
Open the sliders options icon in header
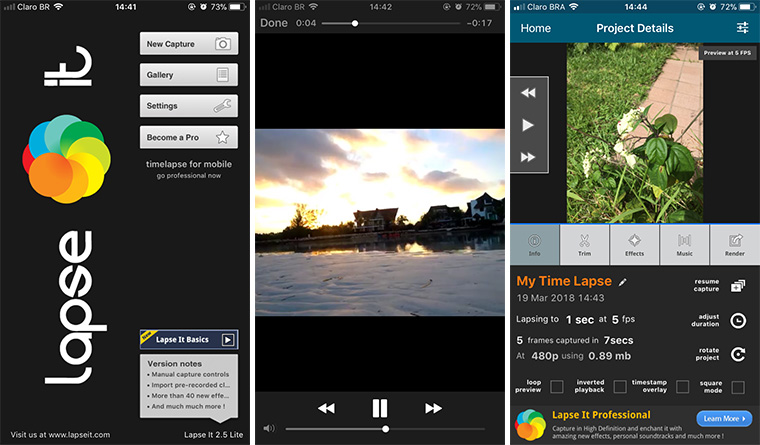pos(743,28)
